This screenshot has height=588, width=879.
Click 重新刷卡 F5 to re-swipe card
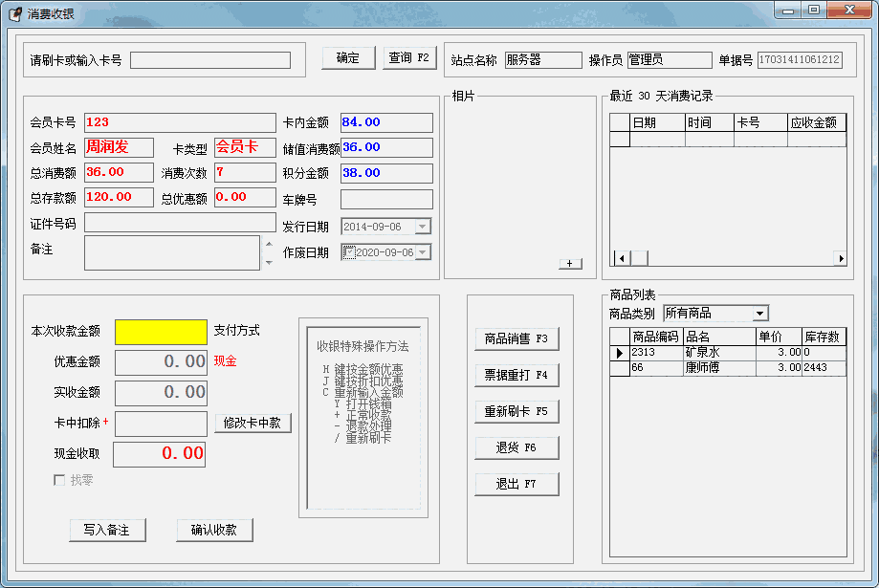(516, 412)
